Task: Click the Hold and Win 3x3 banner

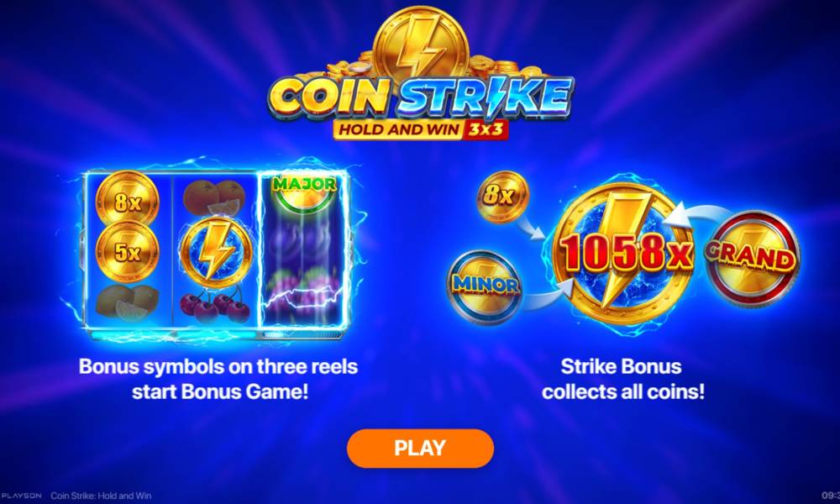Action: [x=421, y=129]
